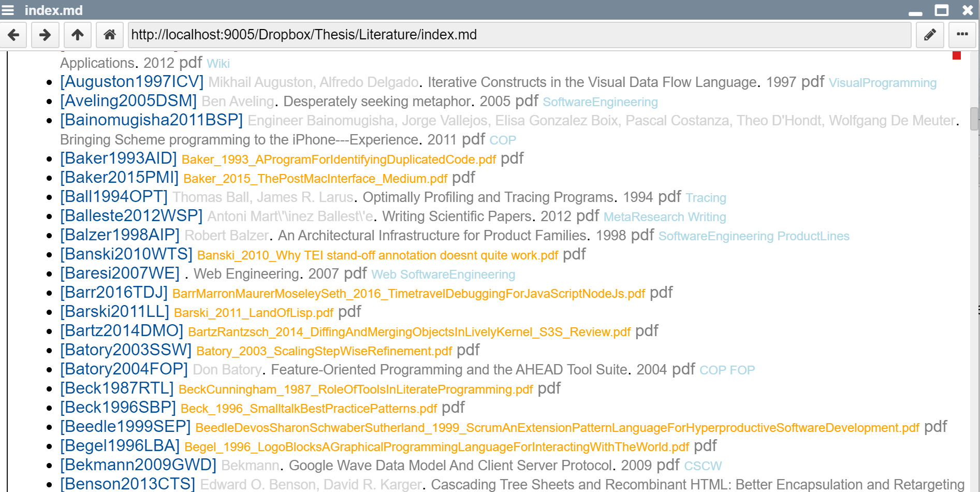The image size is (980, 492).
Task: Click Barski_2011_LandOfLisp.pdf file link
Action: click(x=254, y=313)
